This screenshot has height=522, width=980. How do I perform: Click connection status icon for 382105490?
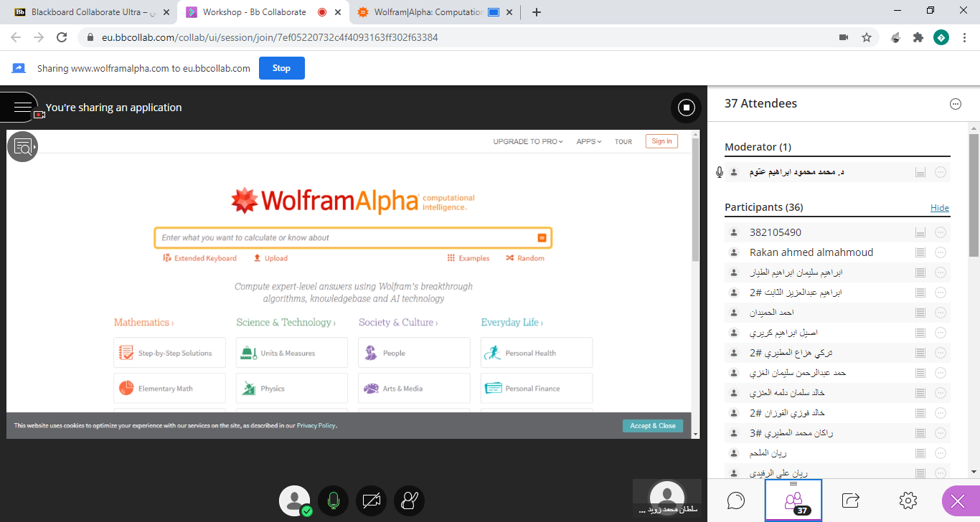pos(920,232)
